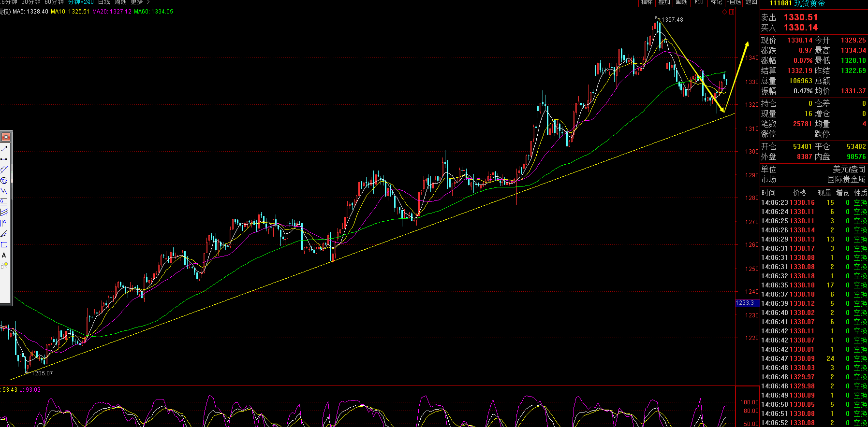The width and height of the screenshot is (868, 427).
Task: Select the line segment drawing tool
Action: pyautogui.click(x=4, y=159)
